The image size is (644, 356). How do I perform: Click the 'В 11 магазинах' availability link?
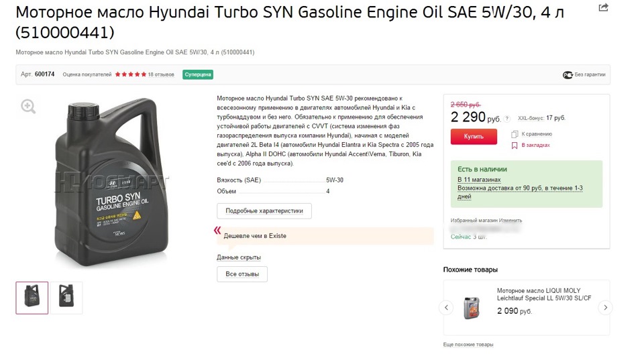click(x=479, y=180)
